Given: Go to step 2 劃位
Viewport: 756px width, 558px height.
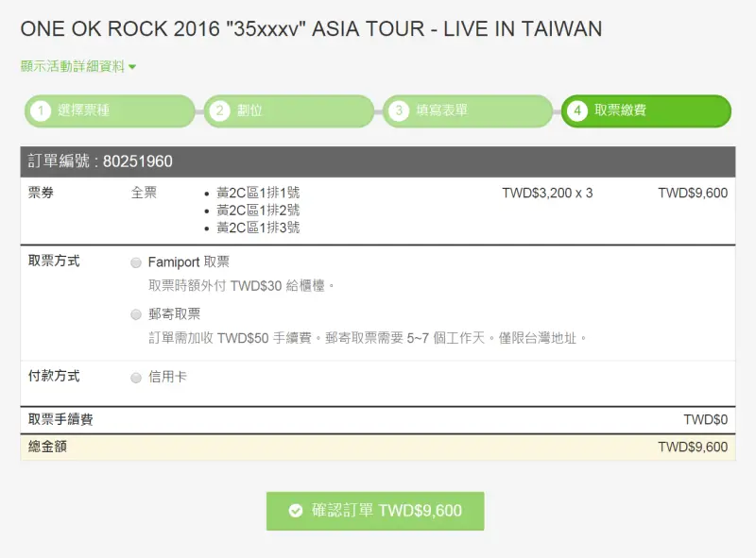Looking at the screenshot, I should coord(289,110).
